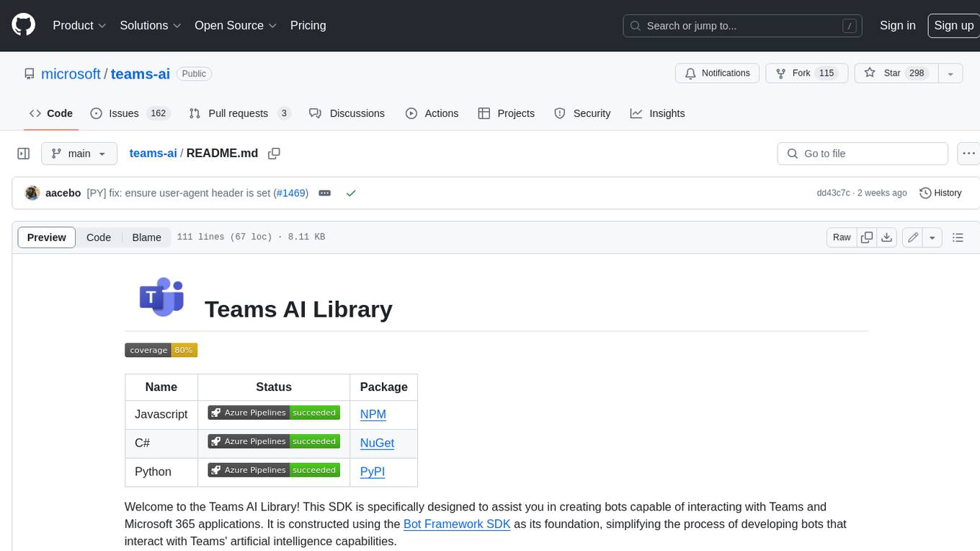Navigate to teams-ai root in breadcrumb
Viewport: 980px width, 551px height.
[x=153, y=154]
